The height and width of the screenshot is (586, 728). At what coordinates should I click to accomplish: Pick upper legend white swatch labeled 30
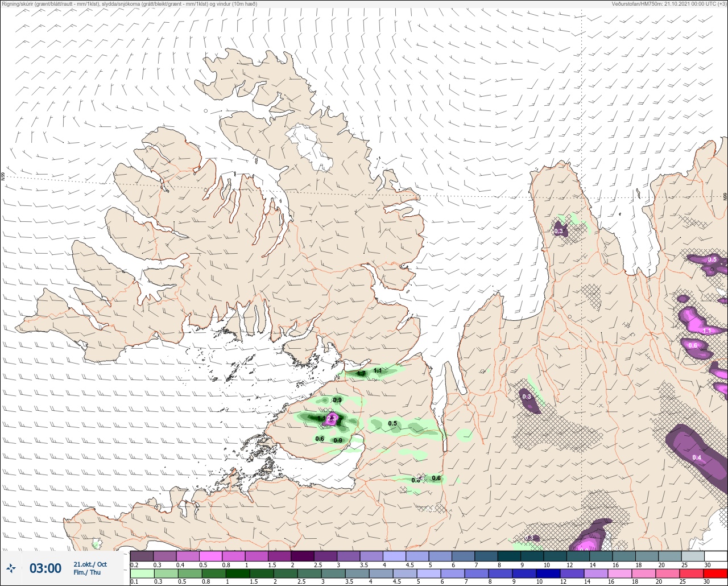pyautogui.click(x=715, y=556)
